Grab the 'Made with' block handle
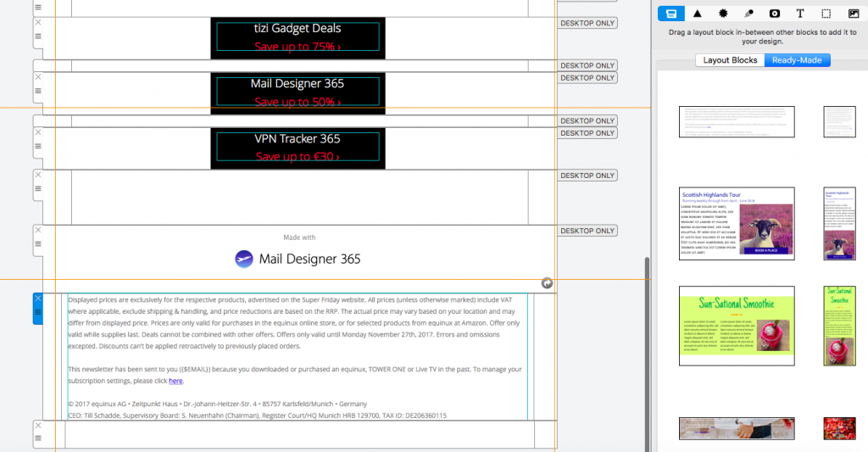Screen dimensions: 868x452 38,243
